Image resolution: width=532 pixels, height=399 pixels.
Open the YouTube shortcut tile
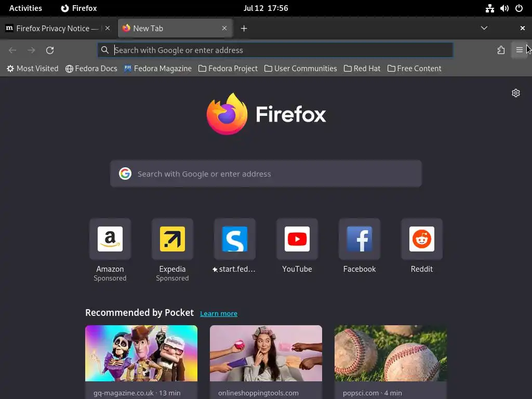coord(297,239)
